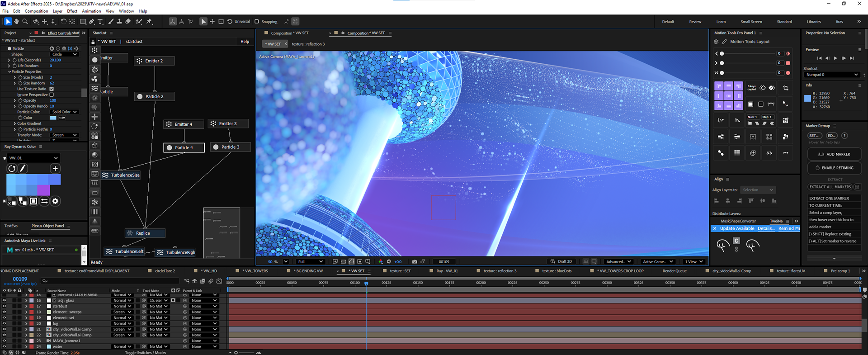Click the Motion Blur timeline switch icon

pos(211,281)
